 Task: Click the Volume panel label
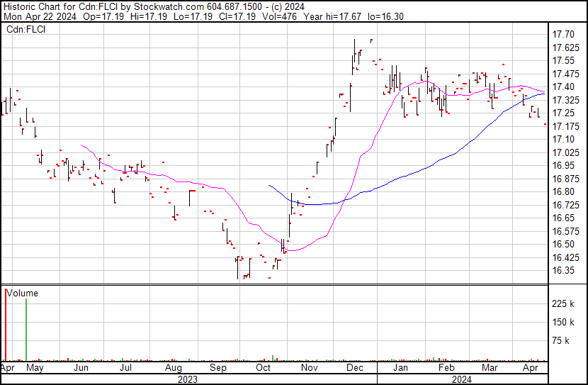(x=22, y=293)
